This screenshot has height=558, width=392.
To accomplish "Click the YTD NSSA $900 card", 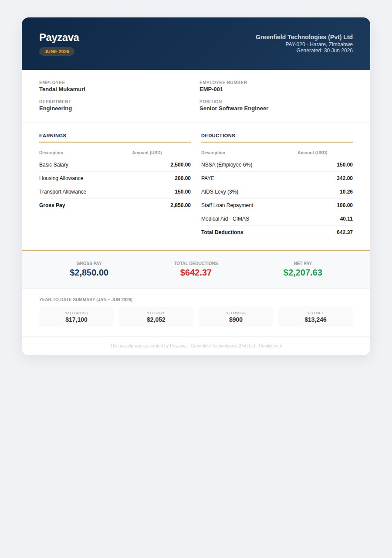I will click(x=236, y=317).
